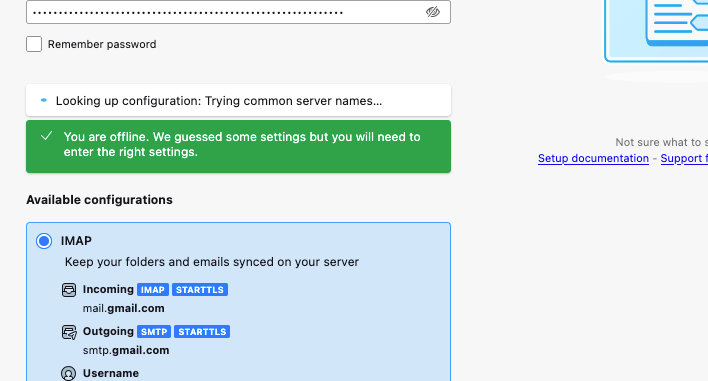The image size is (708, 381).
Task: Click the Remember password label
Action: click(x=102, y=44)
